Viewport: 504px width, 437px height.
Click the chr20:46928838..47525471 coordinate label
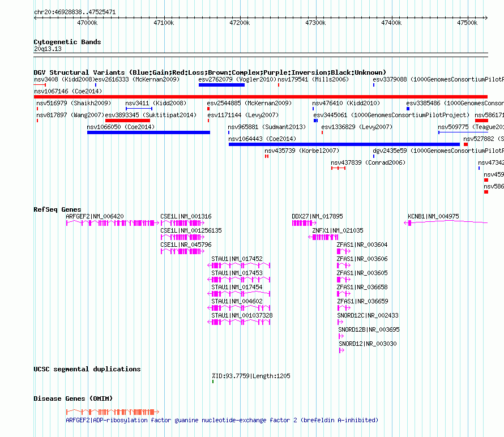(75, 12)
